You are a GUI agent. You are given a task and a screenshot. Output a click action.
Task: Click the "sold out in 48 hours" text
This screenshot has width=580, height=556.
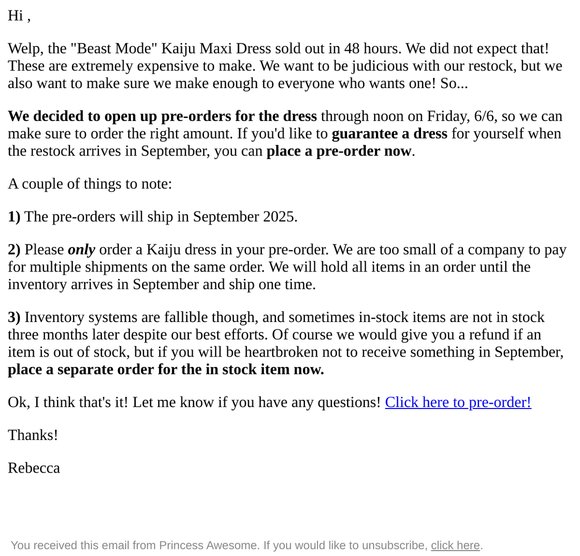pos(338,48)
